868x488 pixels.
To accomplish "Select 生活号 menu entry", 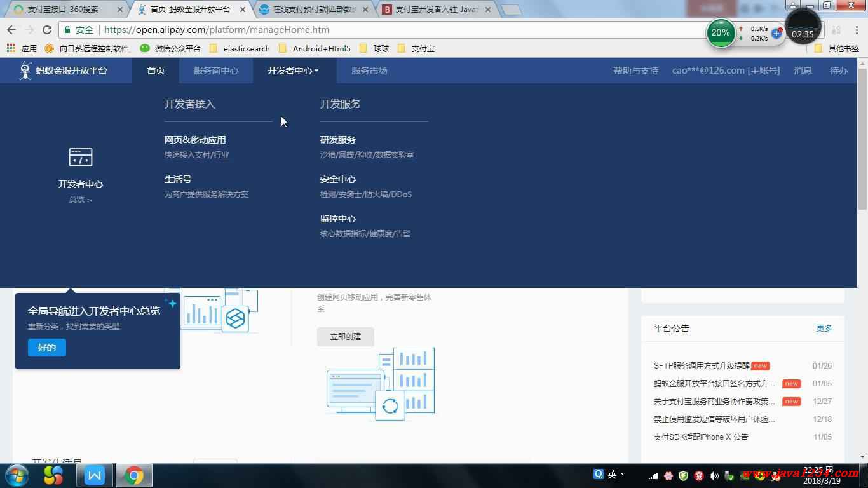I will [x=178, y=179].
